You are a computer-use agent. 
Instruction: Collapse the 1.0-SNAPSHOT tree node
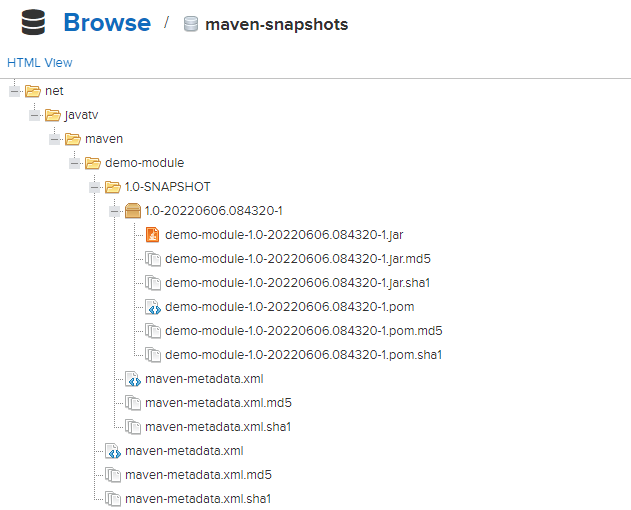pos(94,187)
